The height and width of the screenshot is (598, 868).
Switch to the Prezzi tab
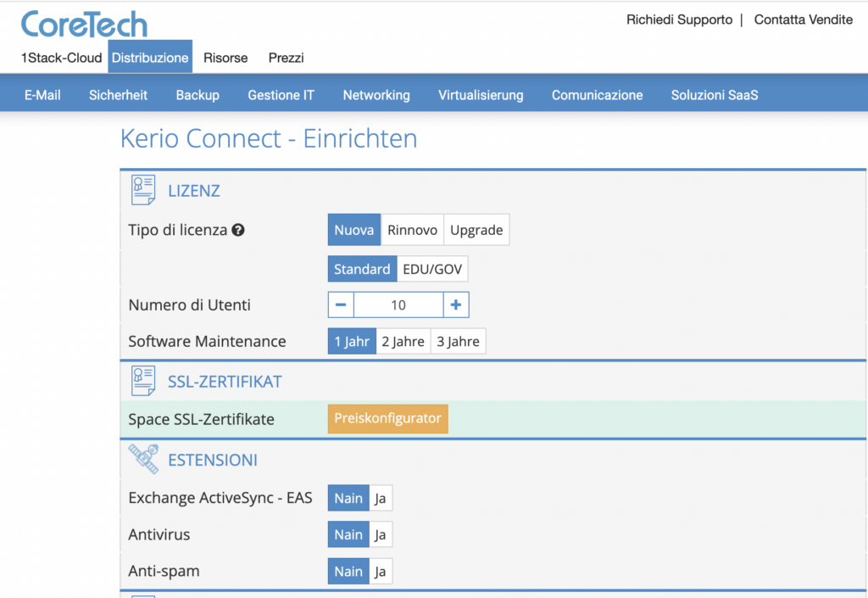[286, 57]
